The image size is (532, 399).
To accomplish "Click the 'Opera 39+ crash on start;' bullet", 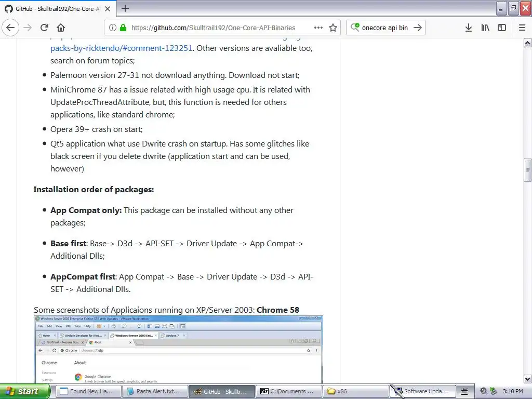I will pyautogui.click(x=96, y=129).
